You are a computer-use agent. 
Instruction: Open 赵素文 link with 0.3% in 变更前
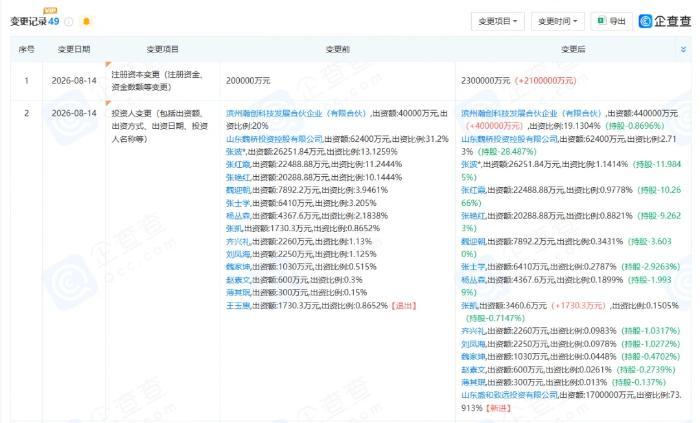click(238, 280)
